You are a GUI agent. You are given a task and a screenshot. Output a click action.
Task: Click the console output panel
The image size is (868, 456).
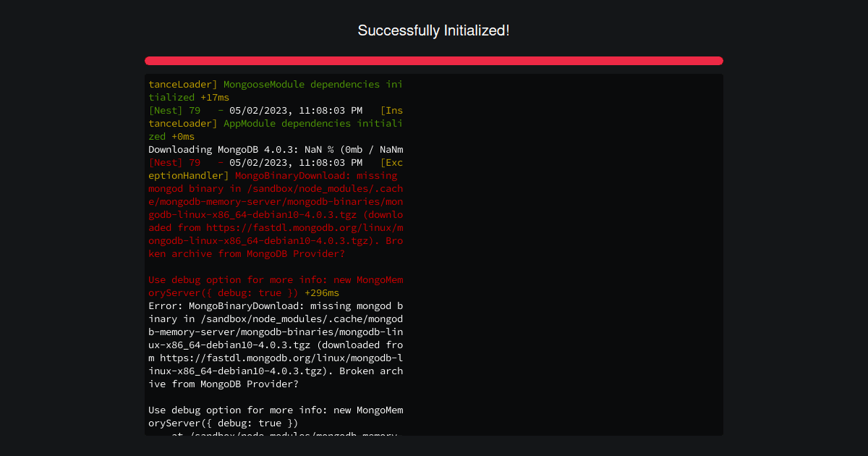click(434, 253)
